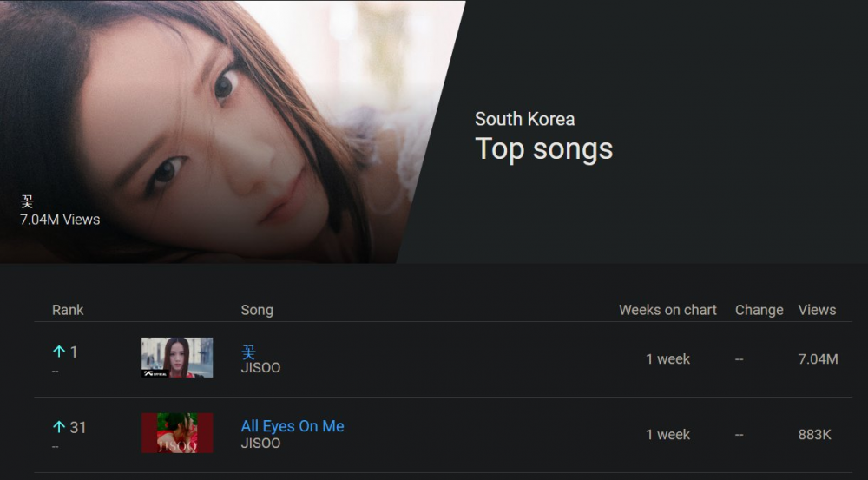The width and height of the screenshot is (868, 480).
Task: Click the Views column header
Action: click(x=817, y=310)
